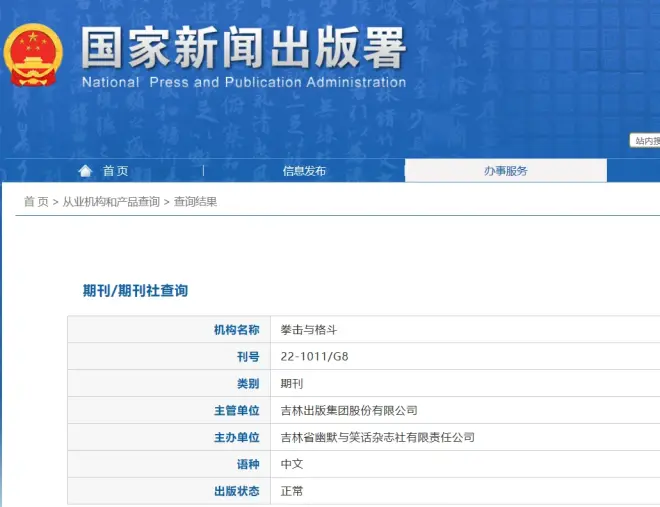Image resolution: width=660 pixels, height=507 pixels.
Task: Click the national emblem logo
Action: coord(33,55)
